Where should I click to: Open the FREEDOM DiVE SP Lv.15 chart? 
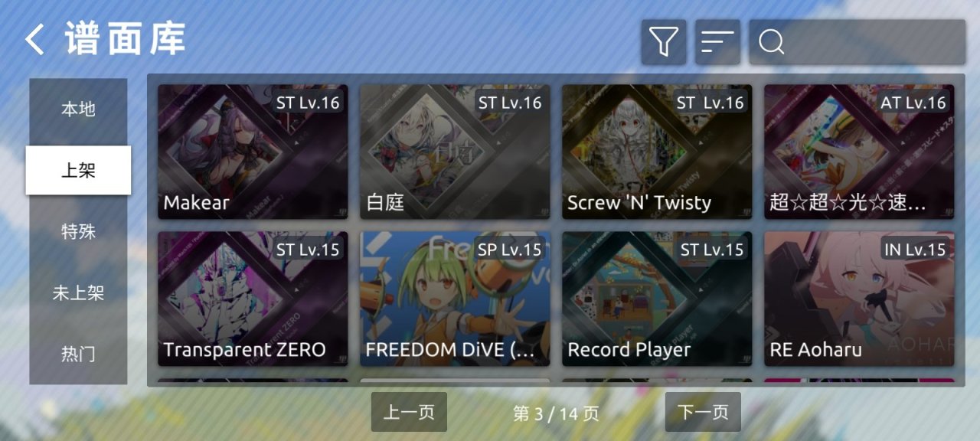click(455, 299)
